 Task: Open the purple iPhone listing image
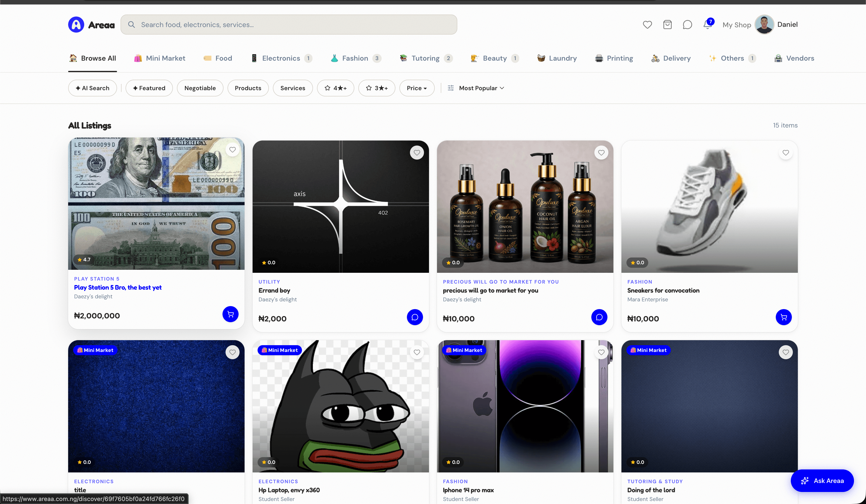(525, 406)
